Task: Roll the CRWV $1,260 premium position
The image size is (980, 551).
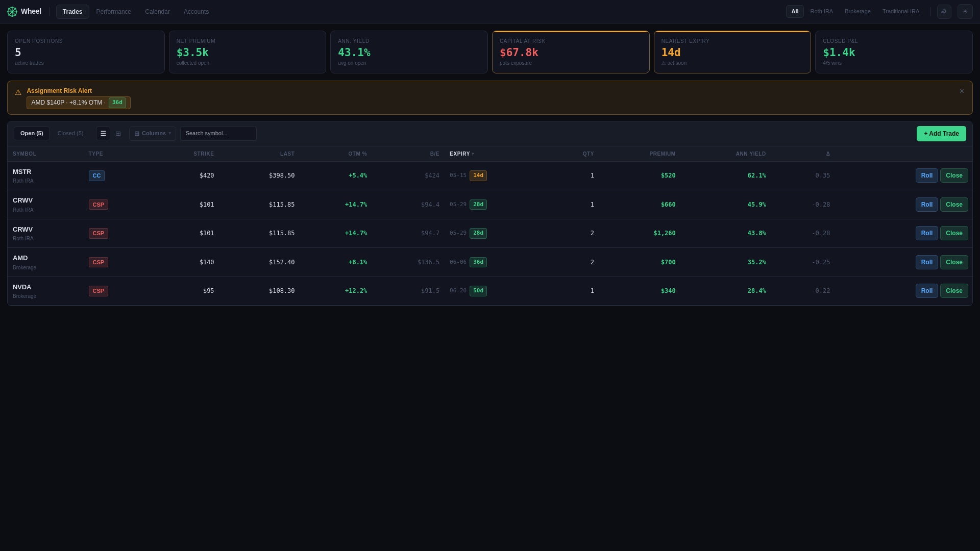Action: 926,234
